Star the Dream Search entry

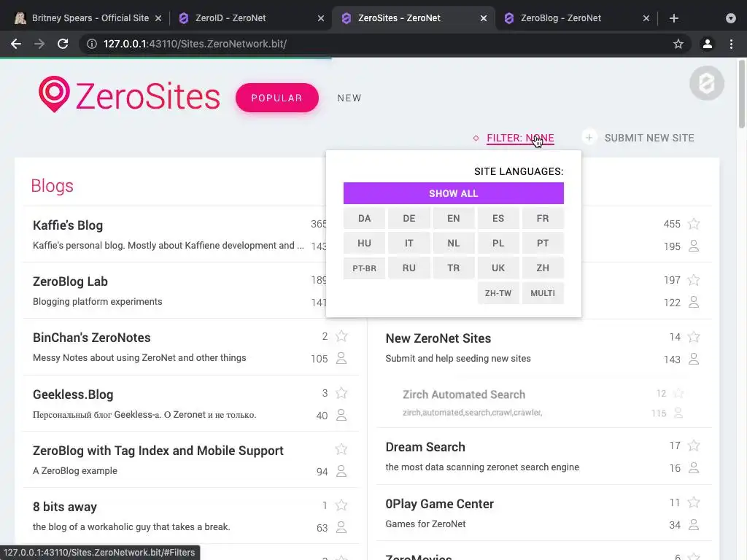pyautogui.click(x=694, y=446)
